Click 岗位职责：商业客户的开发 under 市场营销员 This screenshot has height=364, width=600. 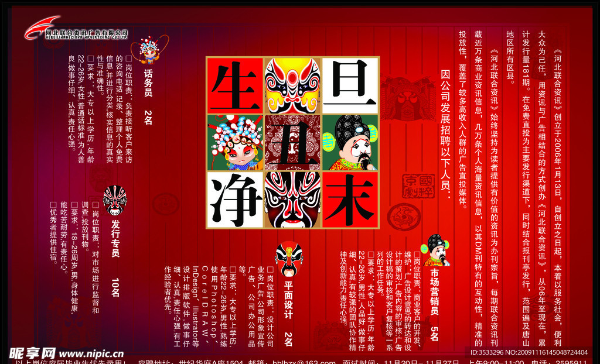pos(417,301)
